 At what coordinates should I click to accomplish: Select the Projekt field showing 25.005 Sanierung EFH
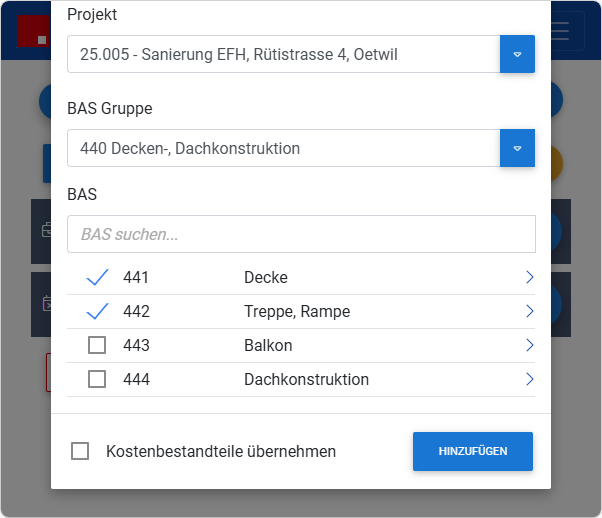[x=284, y=54]
